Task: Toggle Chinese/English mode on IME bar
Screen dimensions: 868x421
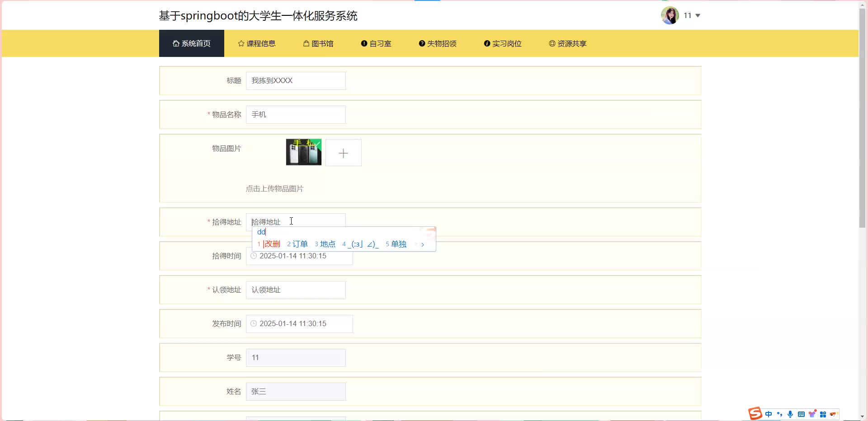Action: coord(769,414)
